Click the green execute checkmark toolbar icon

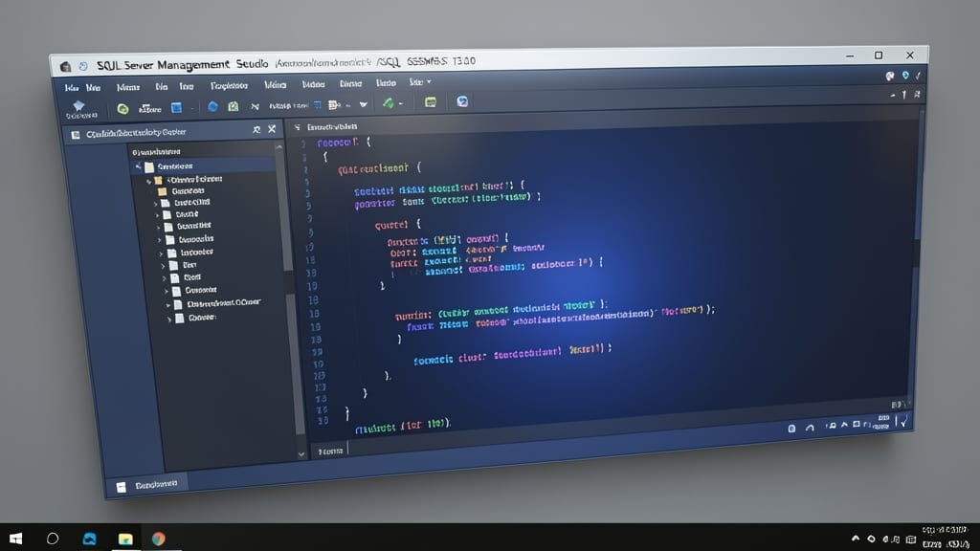[389, 103]
